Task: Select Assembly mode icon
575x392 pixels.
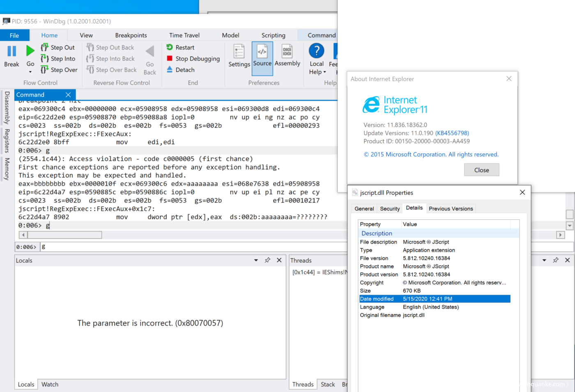Action: (287, 52)
